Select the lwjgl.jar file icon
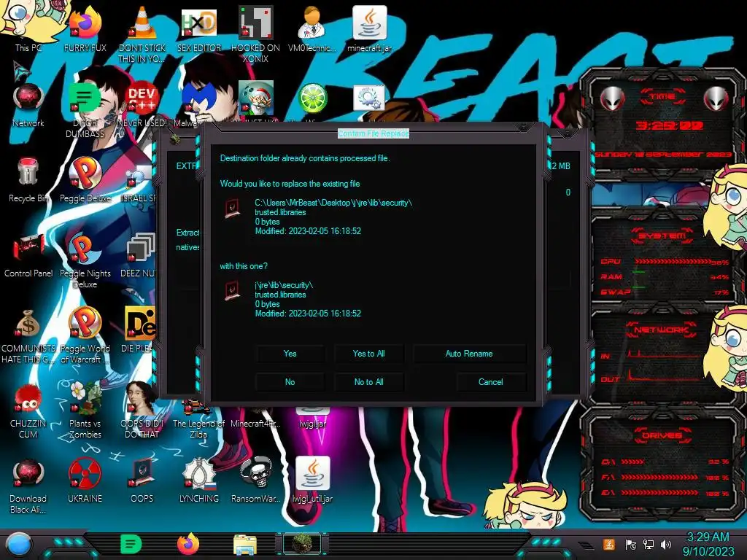This screenshot has width=747, height=560. pos(312,418)
